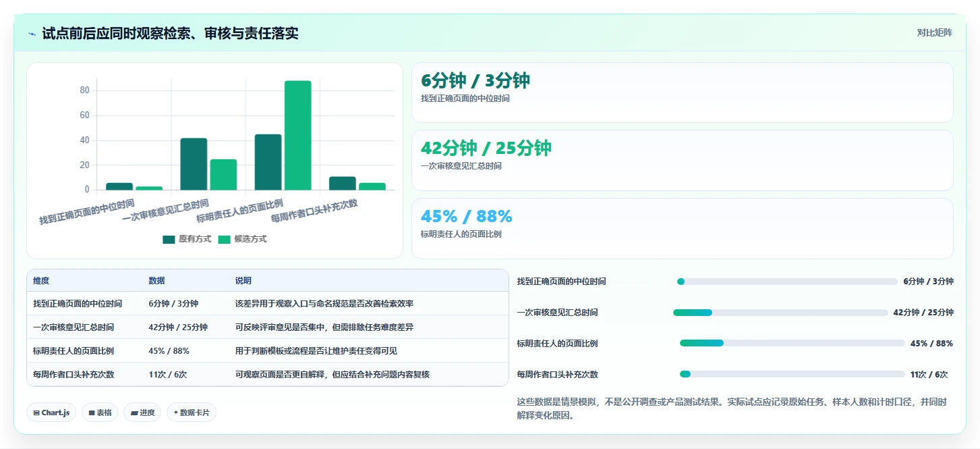Image resolution: width=980 pixels, height=449 pixels.
Task: Click the y-axis label 40
Action: (84, 140)
